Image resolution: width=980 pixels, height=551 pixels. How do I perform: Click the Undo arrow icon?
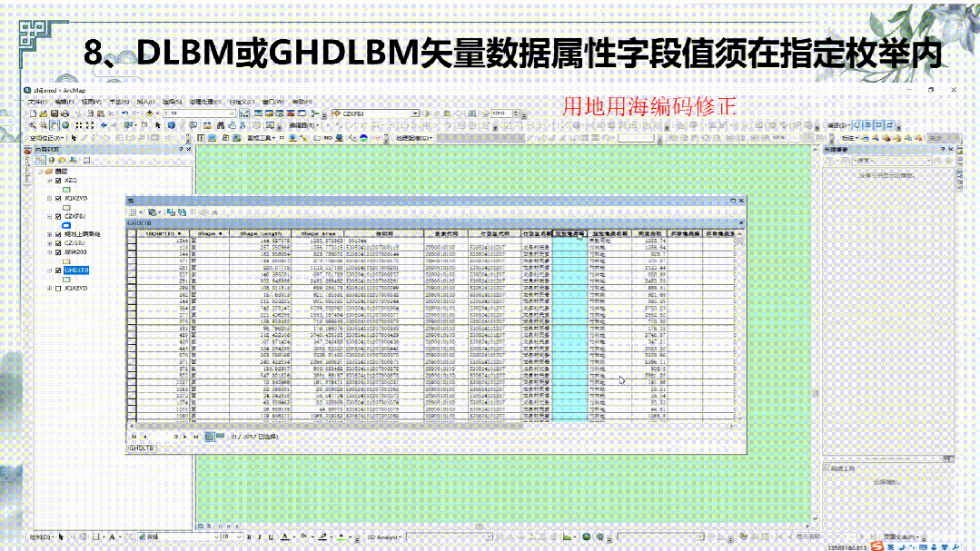[125, 113]
